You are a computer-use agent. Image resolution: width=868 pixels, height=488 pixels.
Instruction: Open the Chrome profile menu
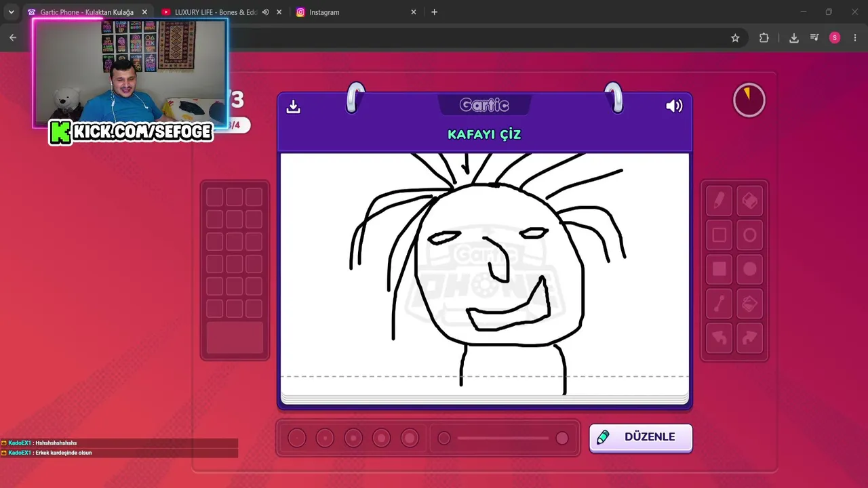pos(835,38)
